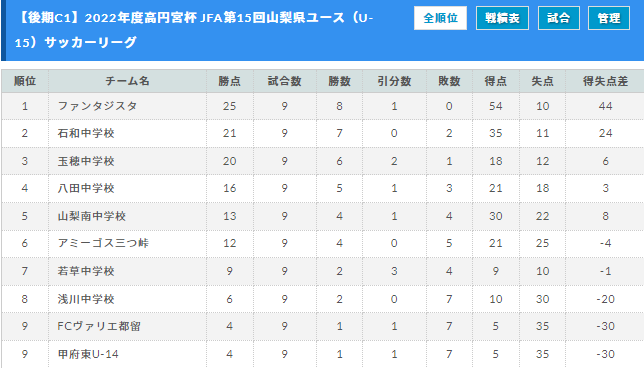Click team name 山梨南中学校
This screenshot has width=644, height=368.
pos(92,216)
